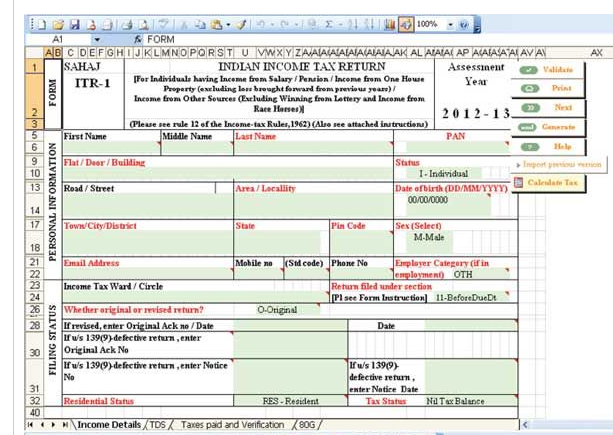Open the Taxes paid and Verification tab
The image size is (613, 435).
pyautogui.click(x=233, y=424)
